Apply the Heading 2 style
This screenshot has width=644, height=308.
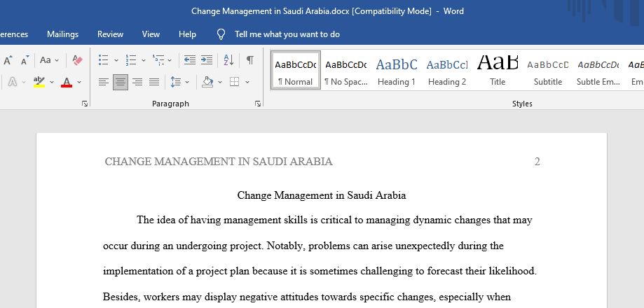point(447,70)
